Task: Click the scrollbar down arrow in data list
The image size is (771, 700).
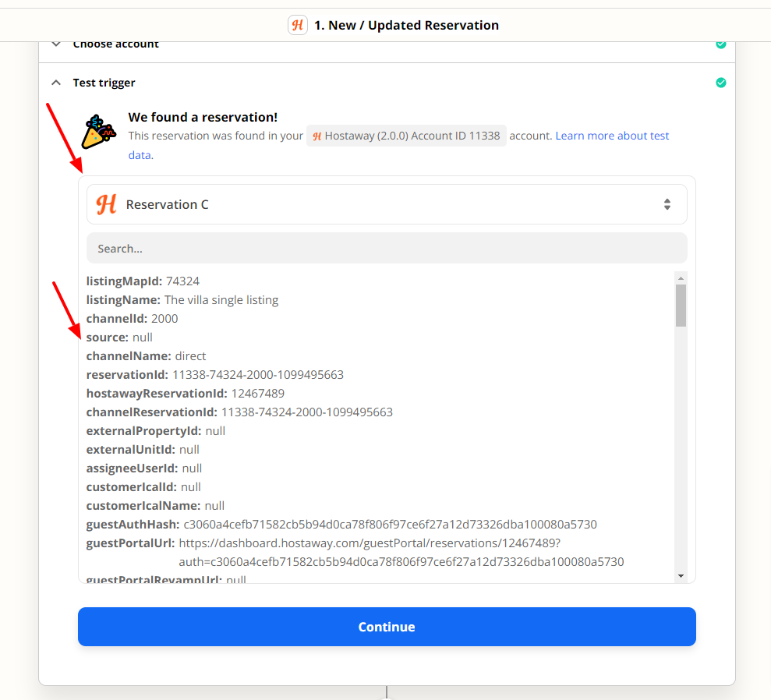Action: coord(681,575)
